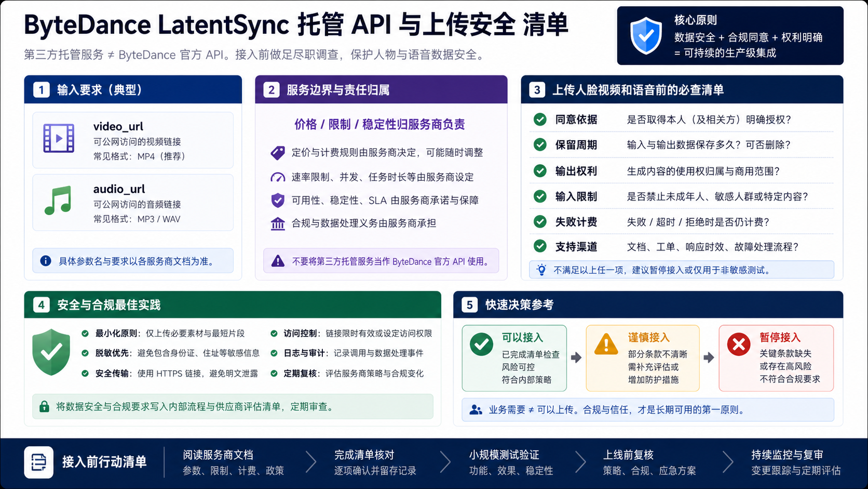Image resolution: width=868 pixels, height=489 pixels.
Task: Click the check mark beside 定期复核
Action: pos(274,373)
